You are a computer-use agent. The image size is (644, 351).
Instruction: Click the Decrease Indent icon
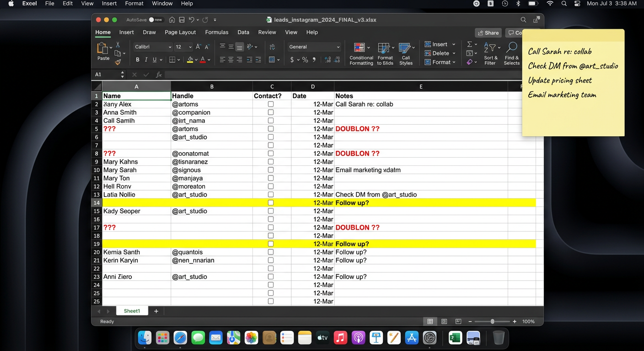point(249,60)
